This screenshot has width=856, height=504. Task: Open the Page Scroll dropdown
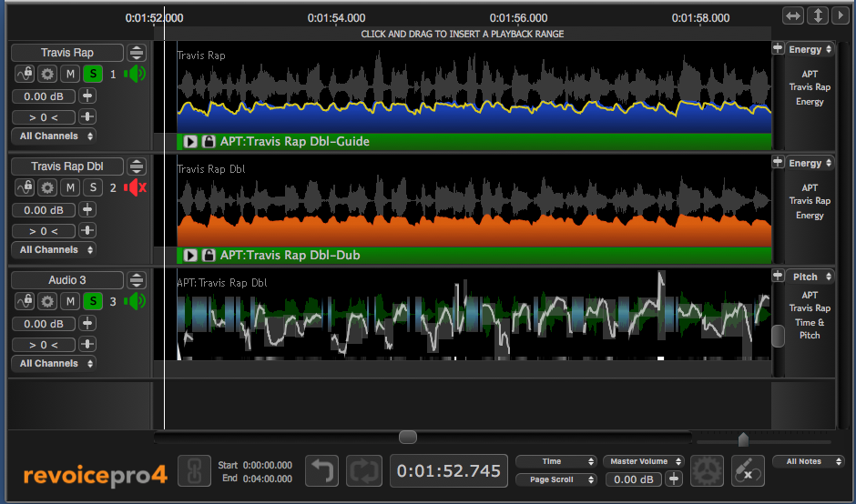(x=555, y=479)
